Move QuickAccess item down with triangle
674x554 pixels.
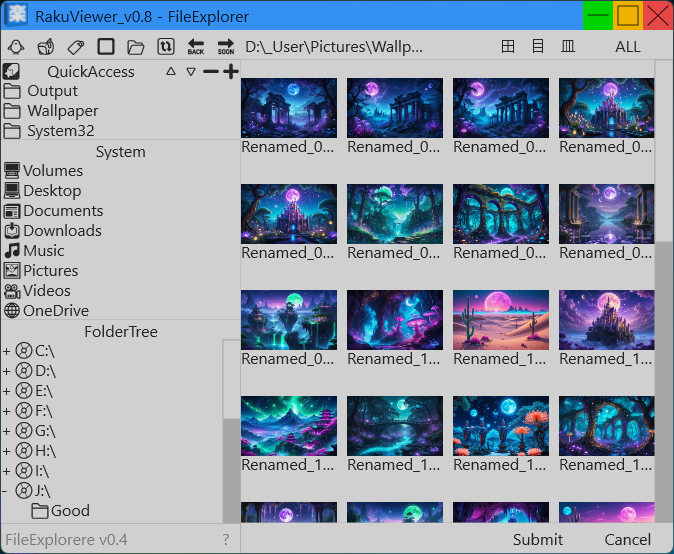191,72
